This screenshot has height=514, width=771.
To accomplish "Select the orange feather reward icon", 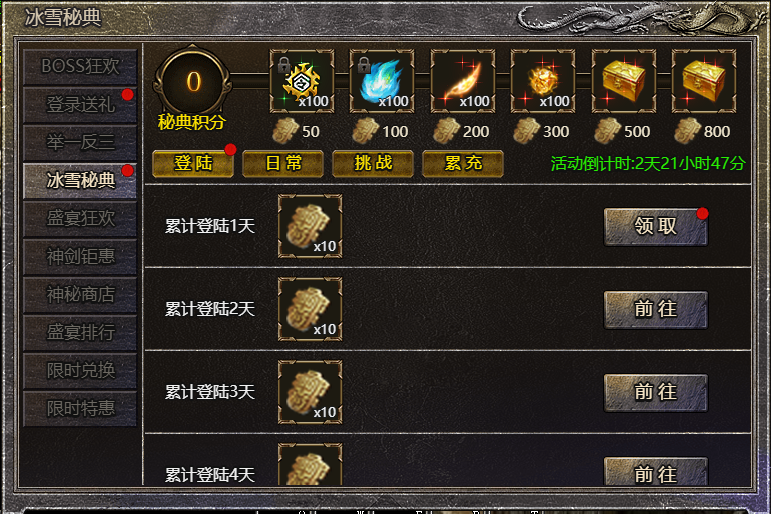I will click(x=463, y=81).
